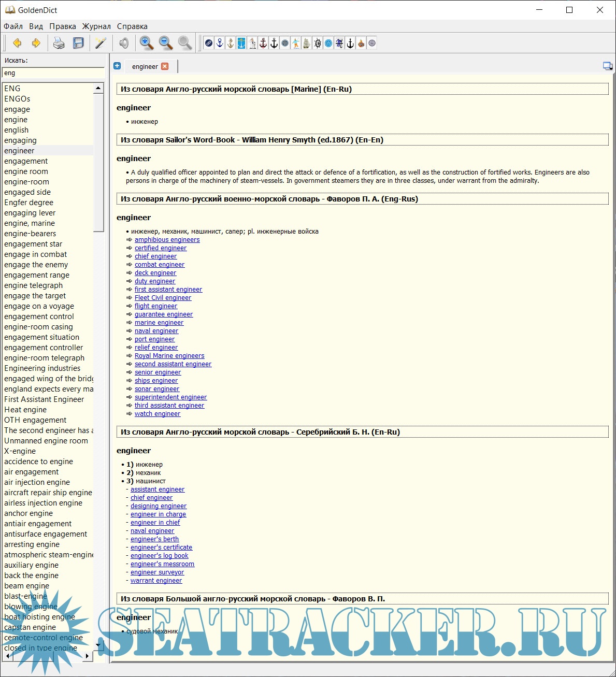Zoom in with the plus magnifier

click(147, 43)
